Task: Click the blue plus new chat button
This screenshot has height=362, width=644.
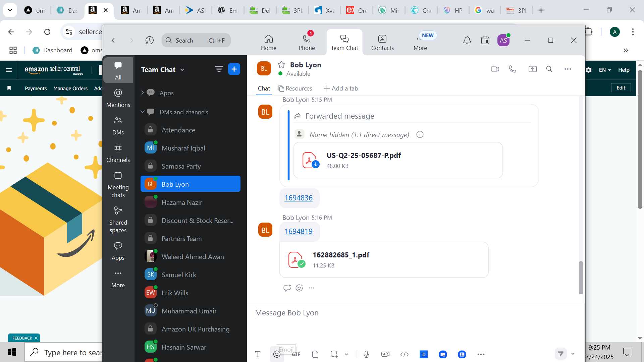Action: pyautogui.click(x=234, y=69)
